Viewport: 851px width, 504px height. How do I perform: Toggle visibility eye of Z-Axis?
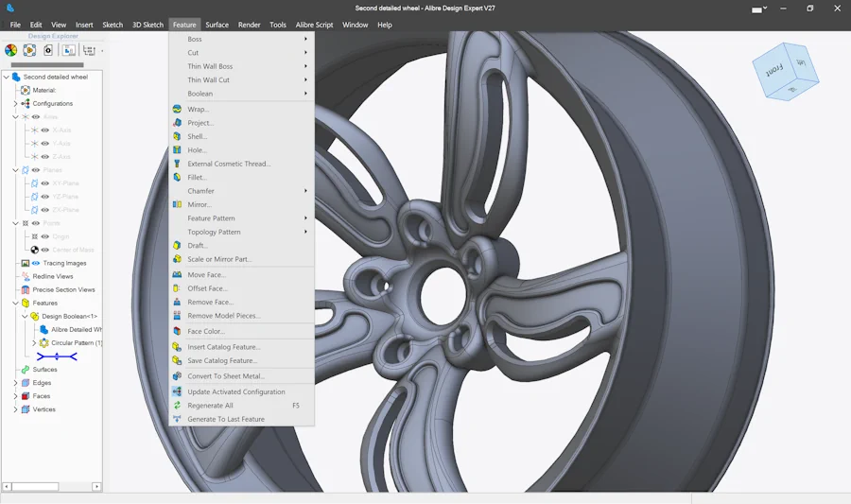[x=45, y=157]
